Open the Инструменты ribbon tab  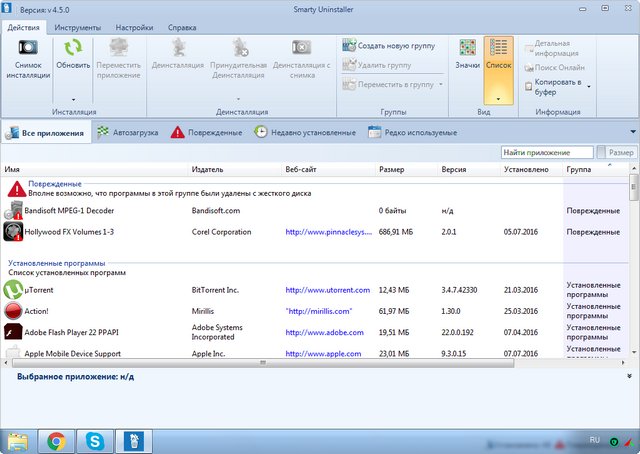[x=77, y=27]
